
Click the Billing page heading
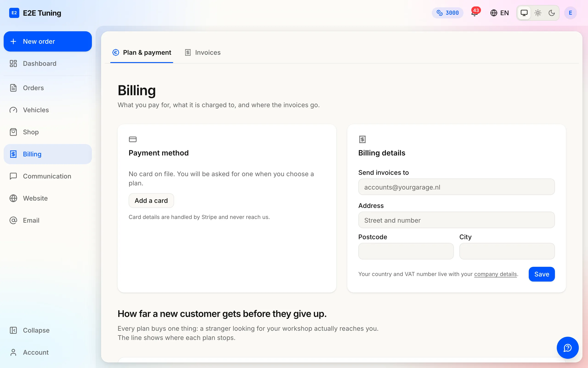137,91
